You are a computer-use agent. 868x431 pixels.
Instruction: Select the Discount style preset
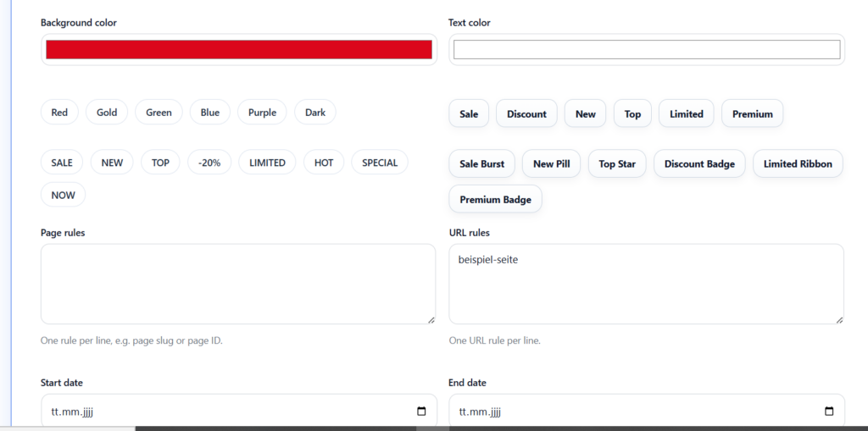(x=526, y=114)
